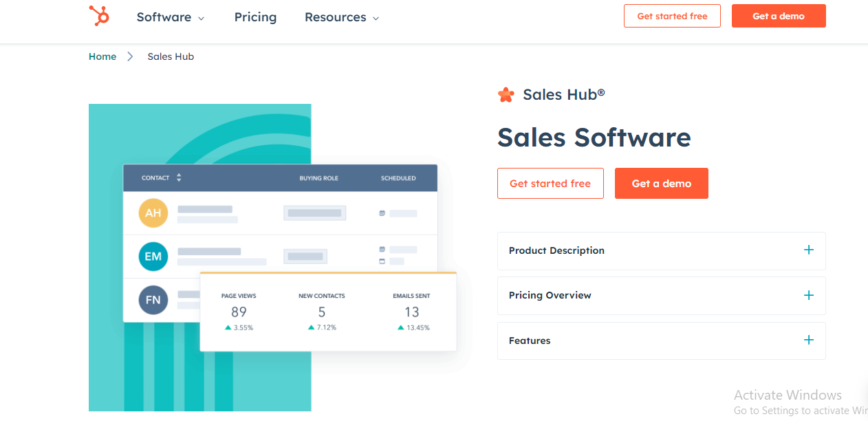
Task: Expand the Features section
Action: 662,341
